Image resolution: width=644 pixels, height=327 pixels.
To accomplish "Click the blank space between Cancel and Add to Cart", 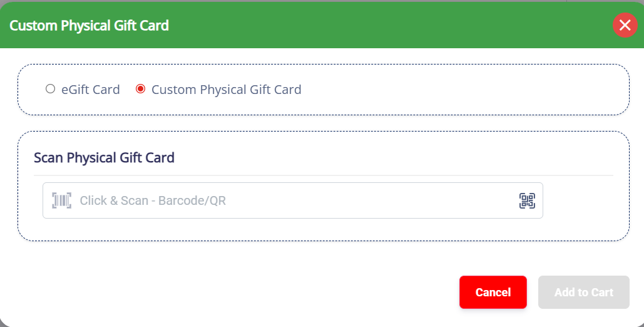I will coord(533,293).
